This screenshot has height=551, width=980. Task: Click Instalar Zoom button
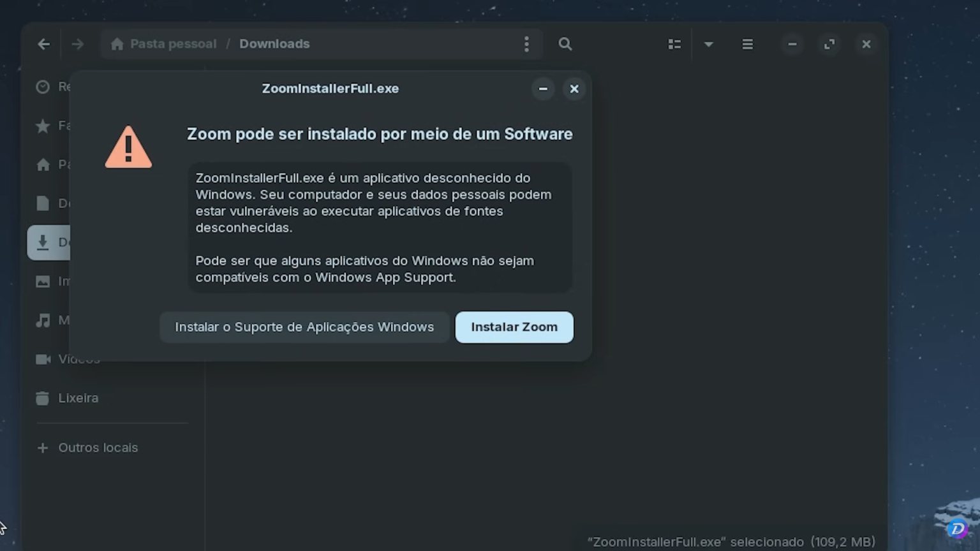[x=514, y=327]
